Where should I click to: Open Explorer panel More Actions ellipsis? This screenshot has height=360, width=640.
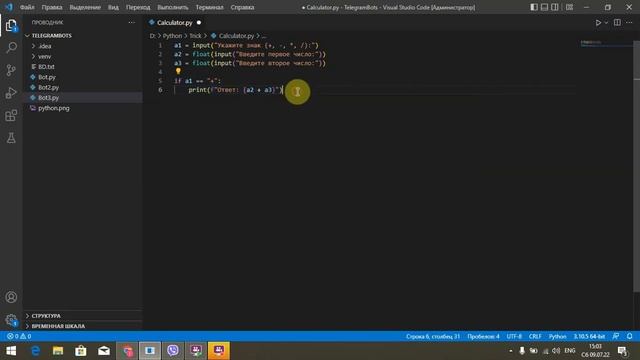pyautogui.click(x=131, y=23)
